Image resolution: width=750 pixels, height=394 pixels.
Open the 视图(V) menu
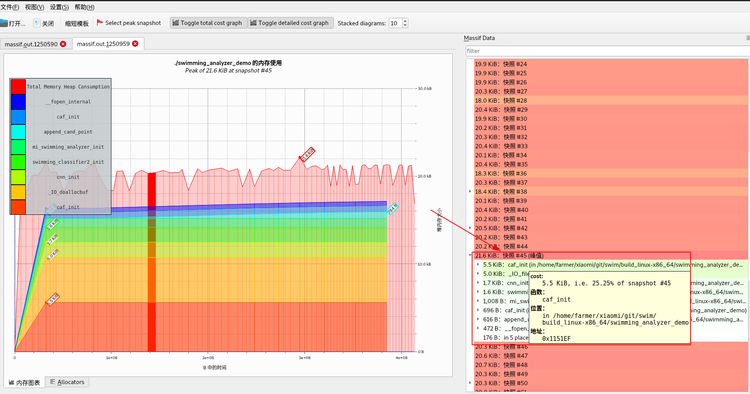pos(34,7)
